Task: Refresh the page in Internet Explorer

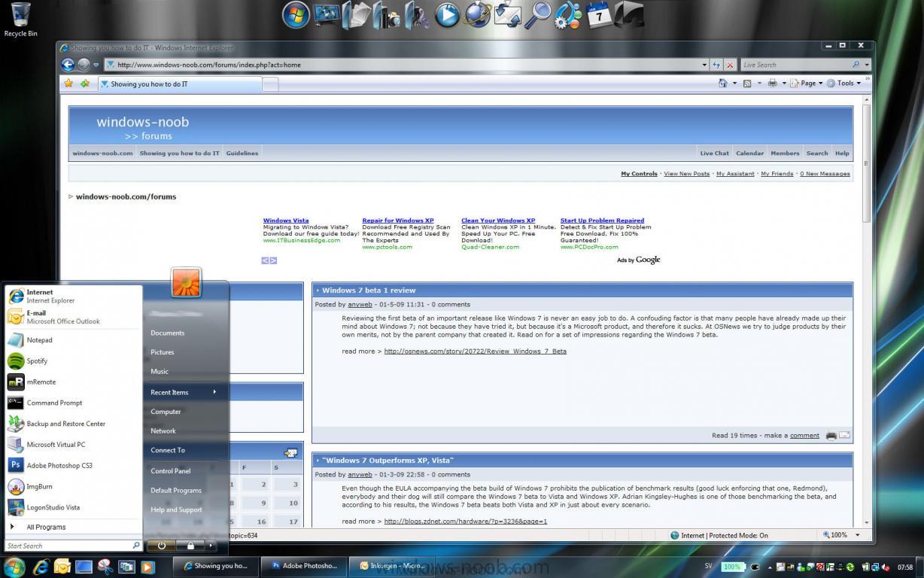Action: tap(716, 65)
